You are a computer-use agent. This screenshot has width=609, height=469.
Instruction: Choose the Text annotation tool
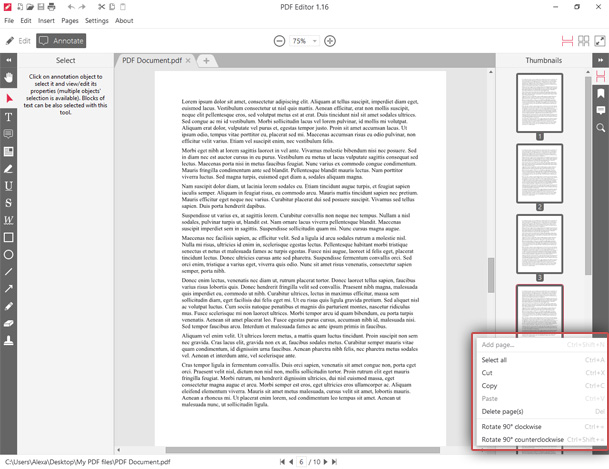9,117
